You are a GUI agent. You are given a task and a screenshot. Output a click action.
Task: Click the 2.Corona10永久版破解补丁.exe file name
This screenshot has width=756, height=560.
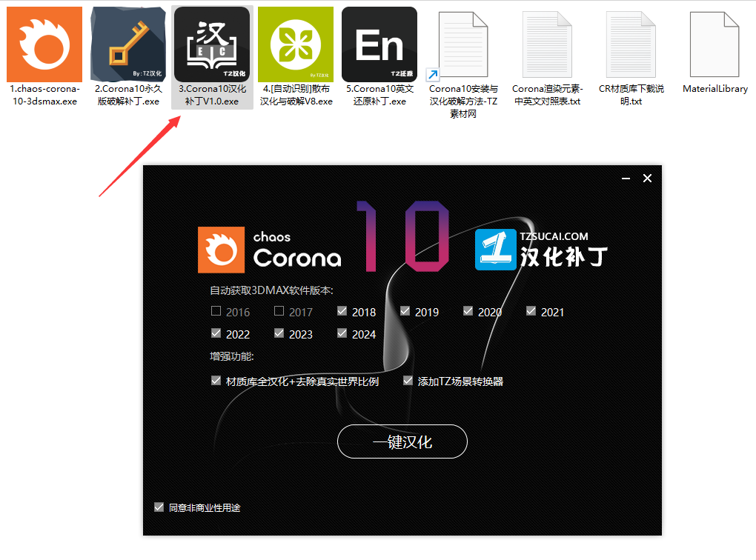tap(128, 95)
